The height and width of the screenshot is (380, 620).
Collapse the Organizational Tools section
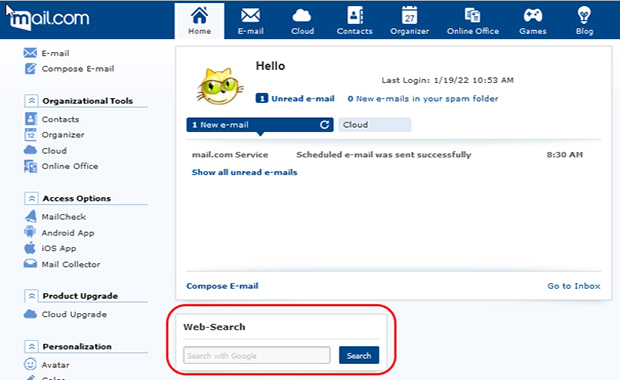coord(31,100)
